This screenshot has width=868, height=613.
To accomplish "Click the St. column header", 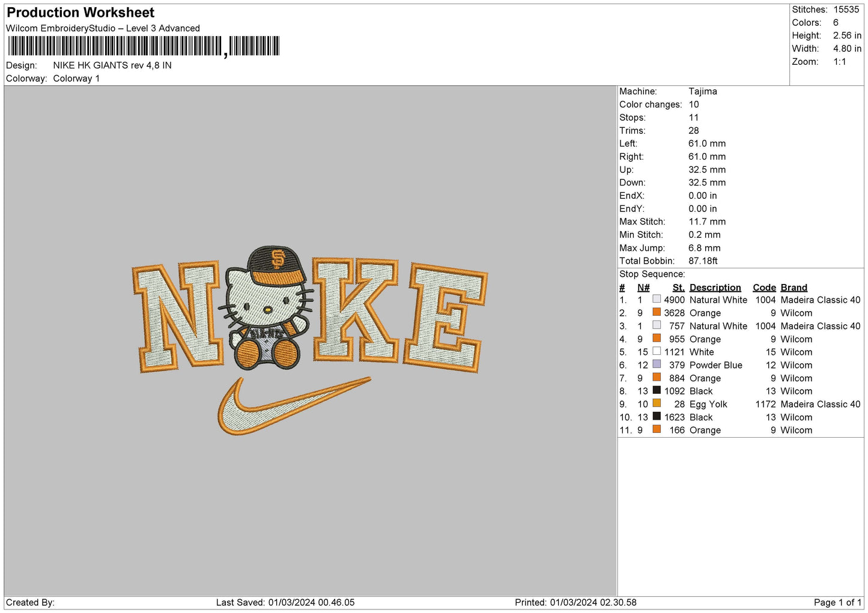I will click(678, 288).
